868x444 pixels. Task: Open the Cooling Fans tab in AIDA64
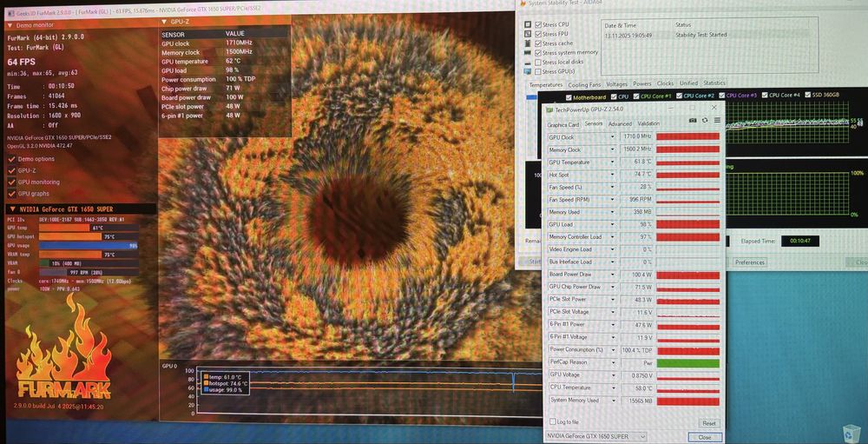[584, 85]
